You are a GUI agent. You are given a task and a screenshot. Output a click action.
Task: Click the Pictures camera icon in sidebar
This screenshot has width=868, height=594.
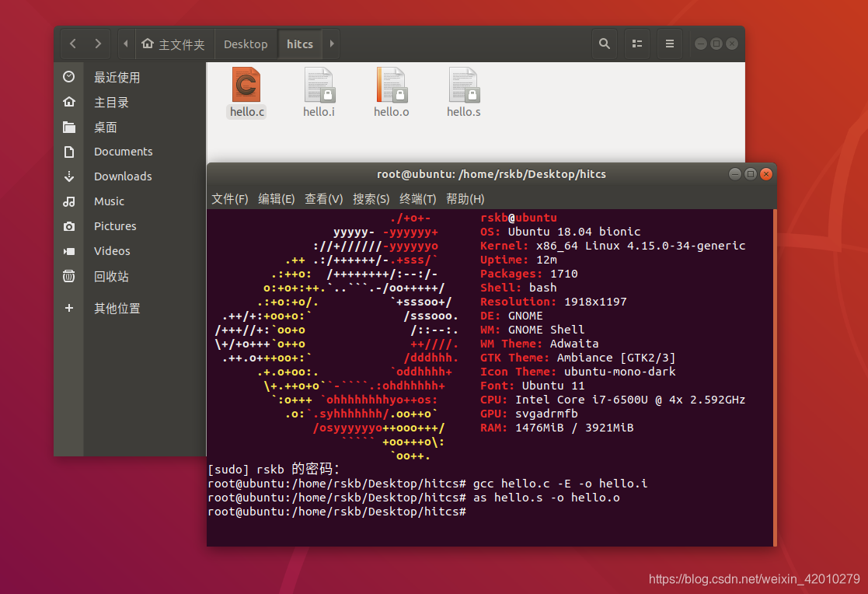tap(68, 226)
